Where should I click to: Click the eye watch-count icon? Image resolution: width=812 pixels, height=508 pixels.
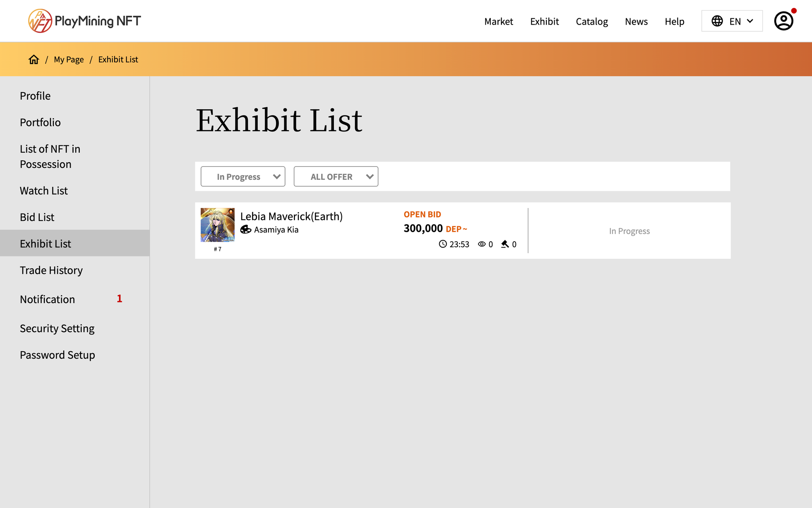click(x=482, y=244)
